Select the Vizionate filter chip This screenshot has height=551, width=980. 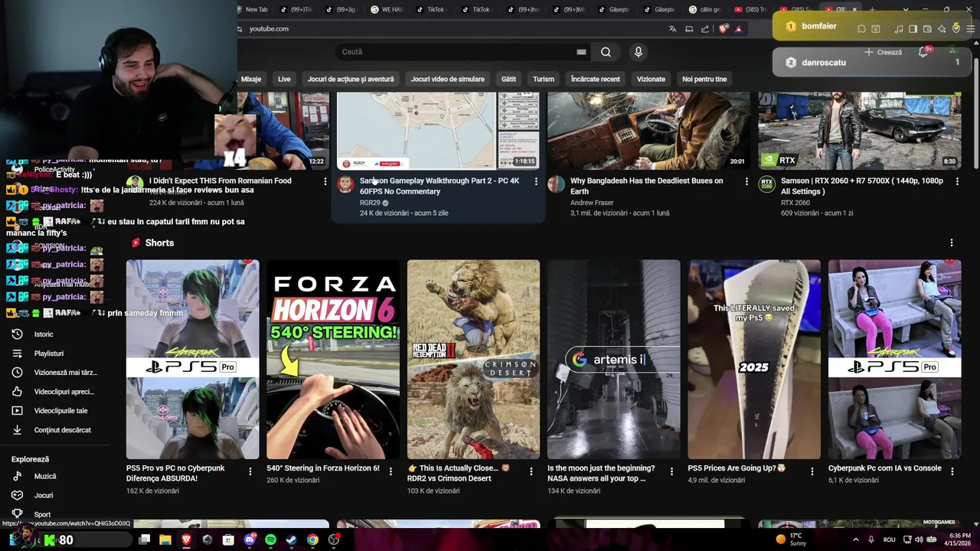click(x=651, y=79)
